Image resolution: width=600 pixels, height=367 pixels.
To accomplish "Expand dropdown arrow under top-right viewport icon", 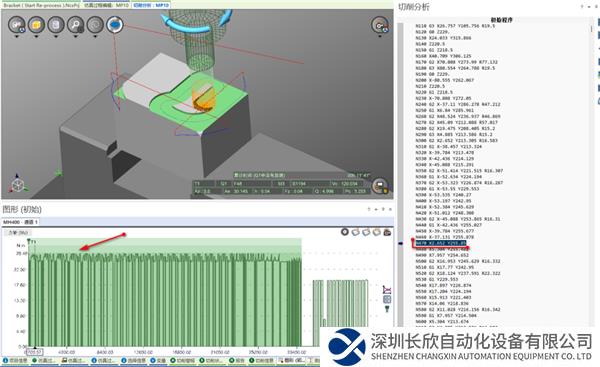I will click(380, 36).
